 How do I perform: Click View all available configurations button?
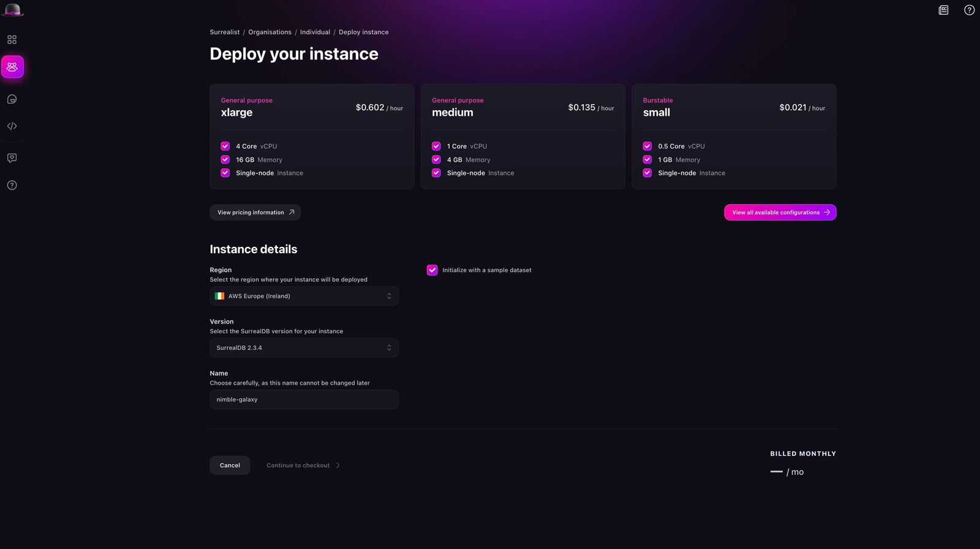(780, 213)
